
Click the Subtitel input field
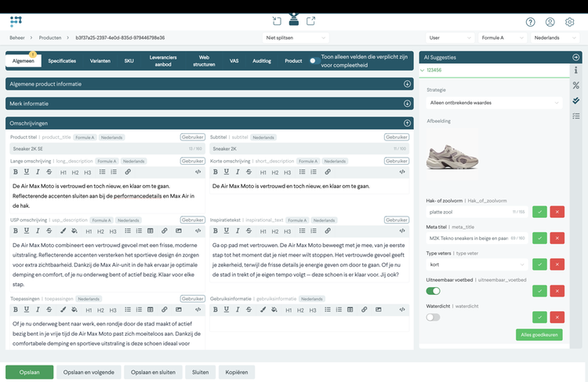(x=310, y=149)
